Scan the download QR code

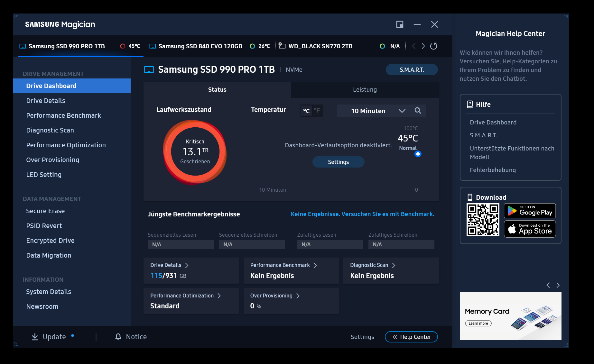coord(483,220)
